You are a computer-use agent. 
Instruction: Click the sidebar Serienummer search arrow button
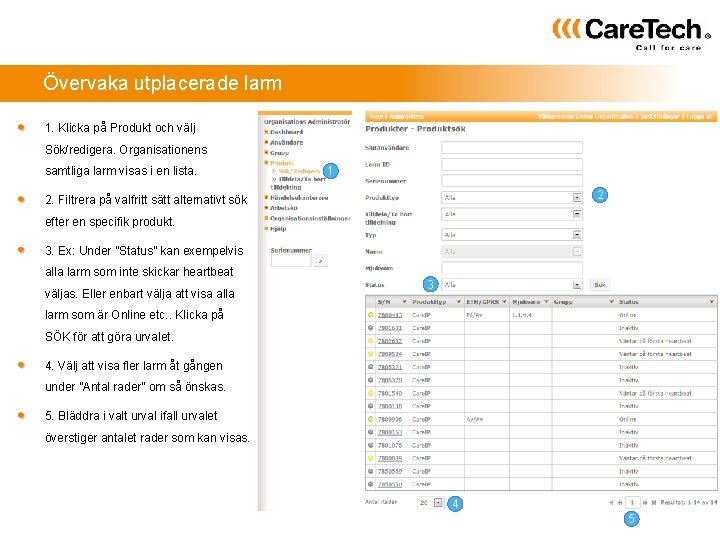321,261
